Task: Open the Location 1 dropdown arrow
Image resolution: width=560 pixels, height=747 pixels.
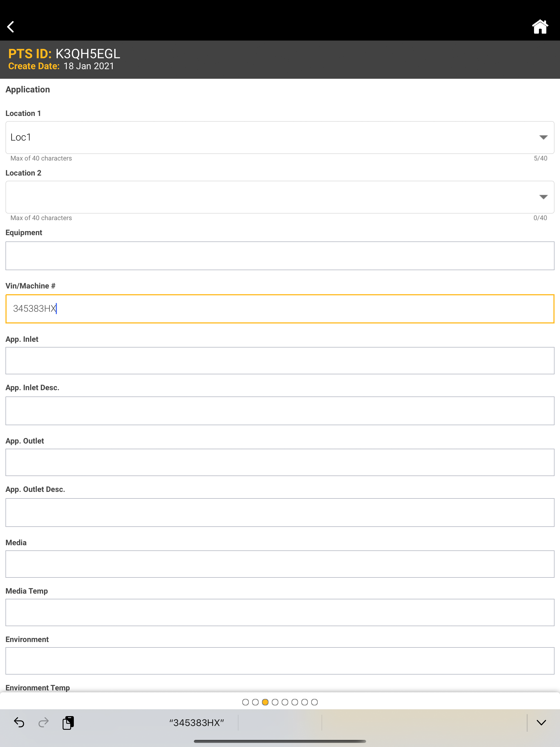Action: [x=543, y=138]
